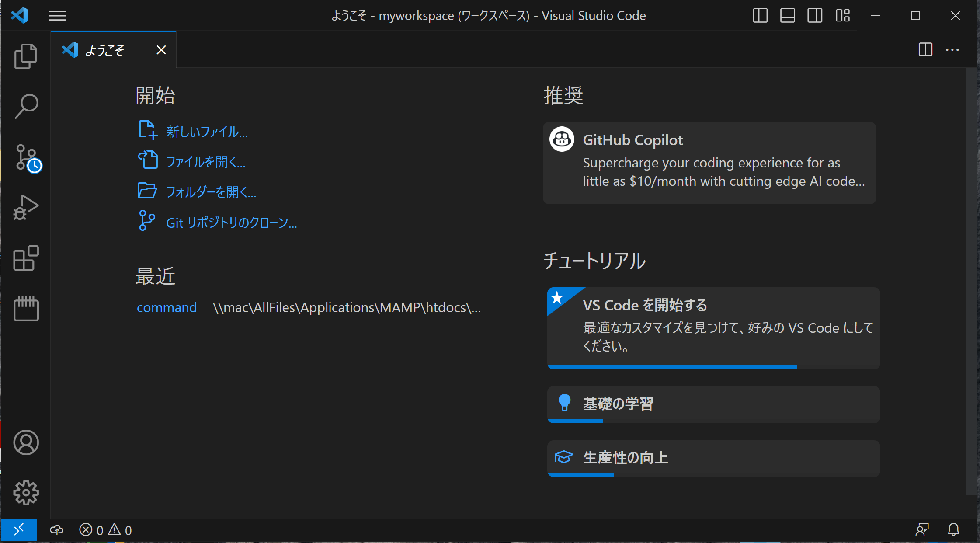
Task: Maximize the Visual Studio Code window
Action: [x=915, y=16]
